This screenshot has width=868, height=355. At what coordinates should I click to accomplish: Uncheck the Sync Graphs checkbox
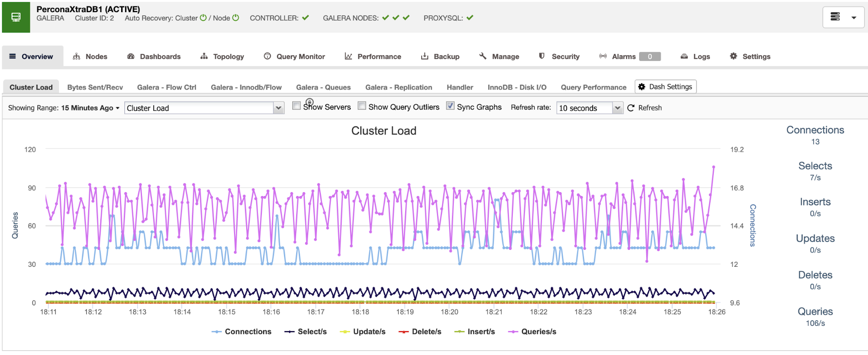(450, 106)
